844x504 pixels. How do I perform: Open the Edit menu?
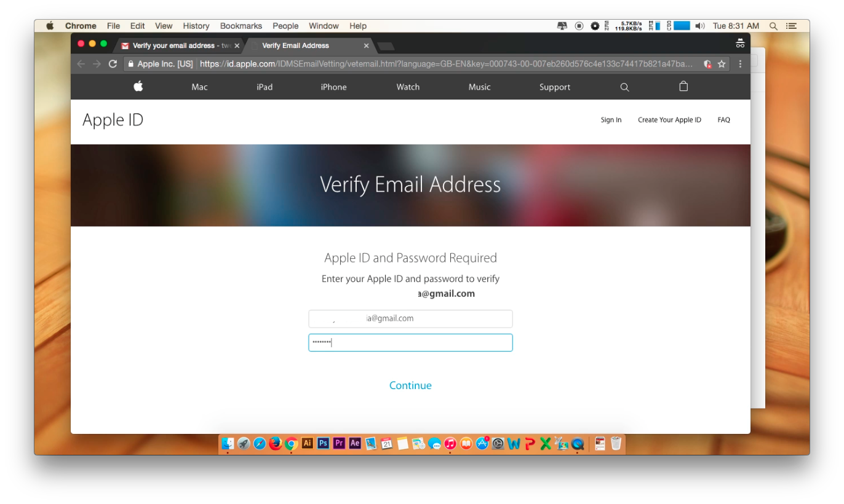click(137, 26)
